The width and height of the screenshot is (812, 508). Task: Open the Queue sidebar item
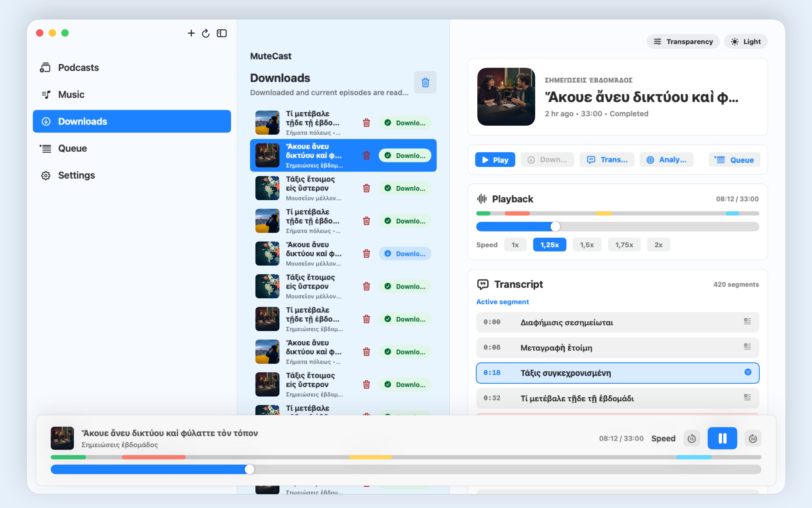[x=132, y=148]
